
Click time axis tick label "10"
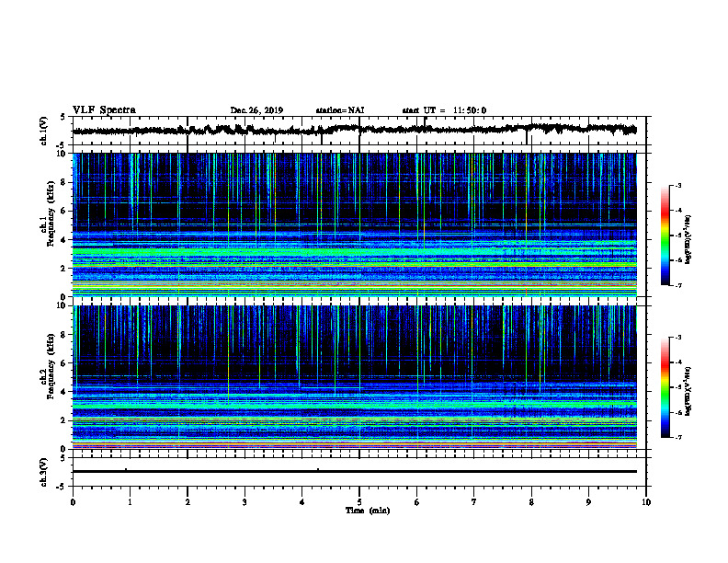click(646, 502)
